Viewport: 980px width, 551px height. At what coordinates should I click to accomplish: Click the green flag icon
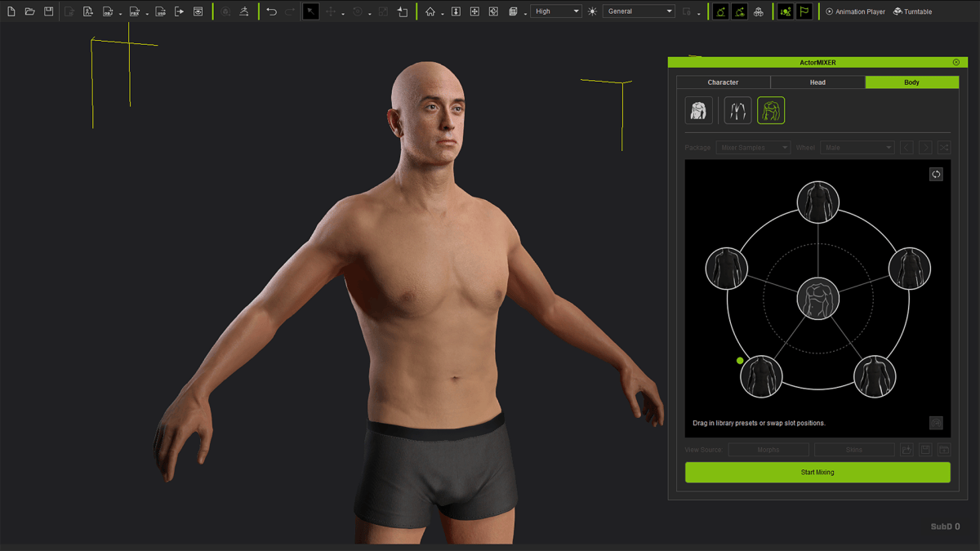(804, 11)
